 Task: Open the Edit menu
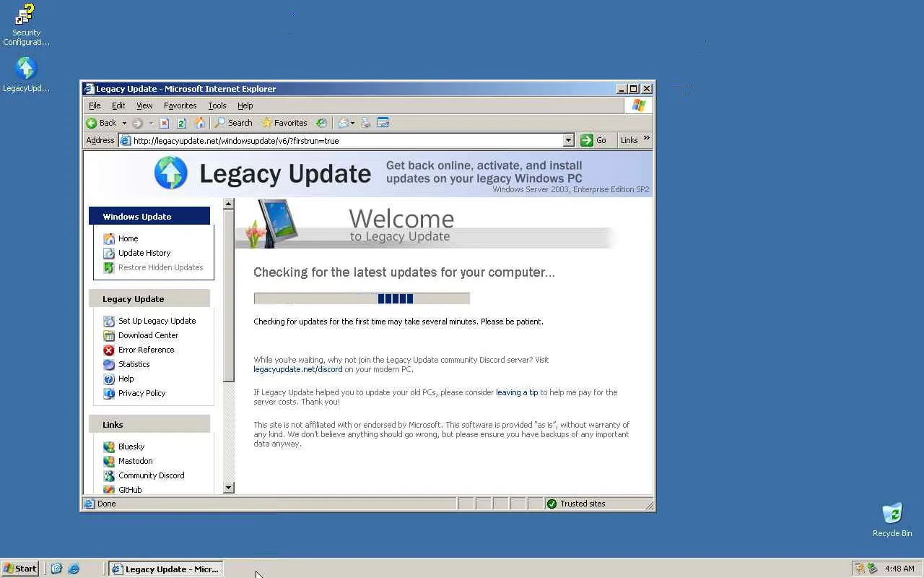118,105
